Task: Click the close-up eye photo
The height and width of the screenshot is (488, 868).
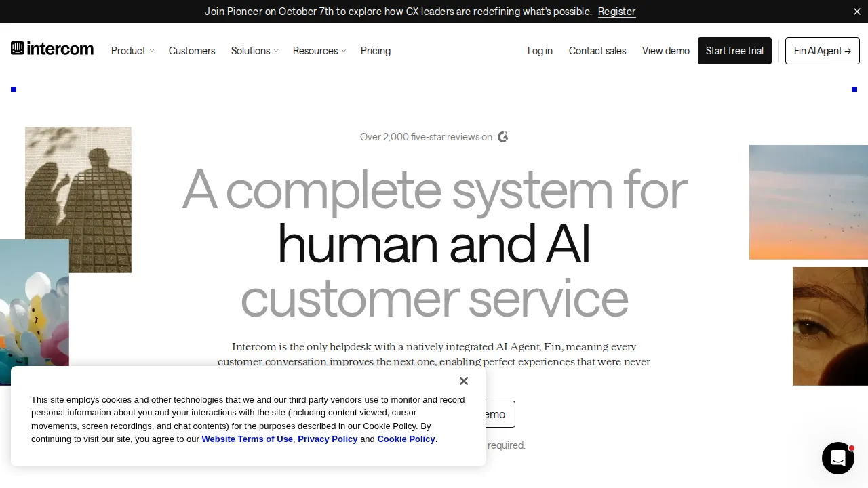Action: [830, 326]
